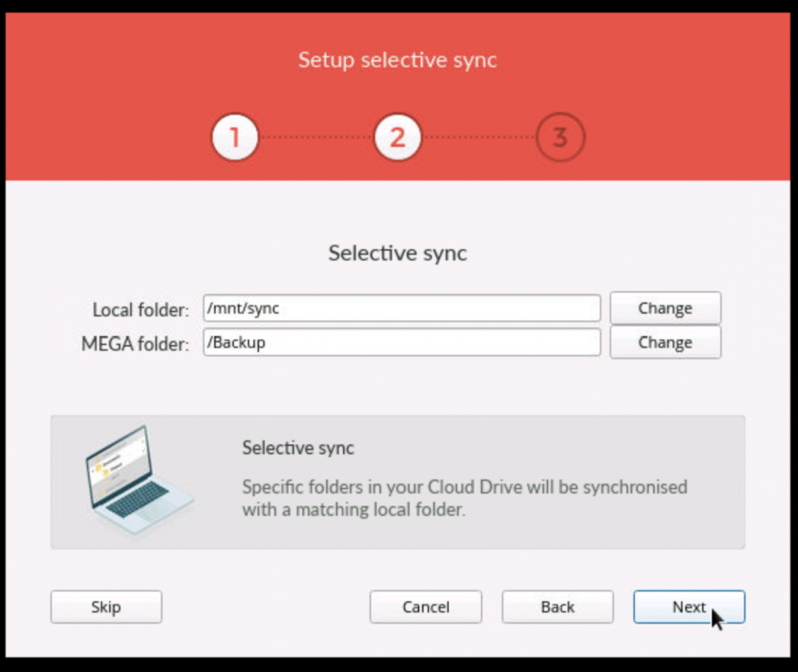
Task: Focus the Local folder field /mnt/sync
Action: click(401, 308)
